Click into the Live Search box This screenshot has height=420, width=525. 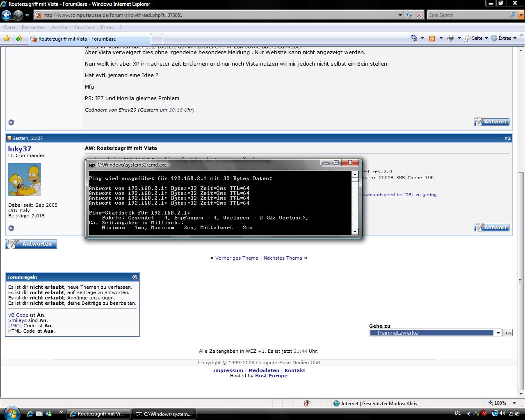(x=468, y=15)
